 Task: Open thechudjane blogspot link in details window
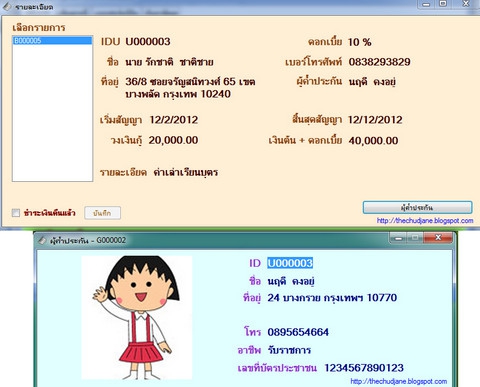425,221
